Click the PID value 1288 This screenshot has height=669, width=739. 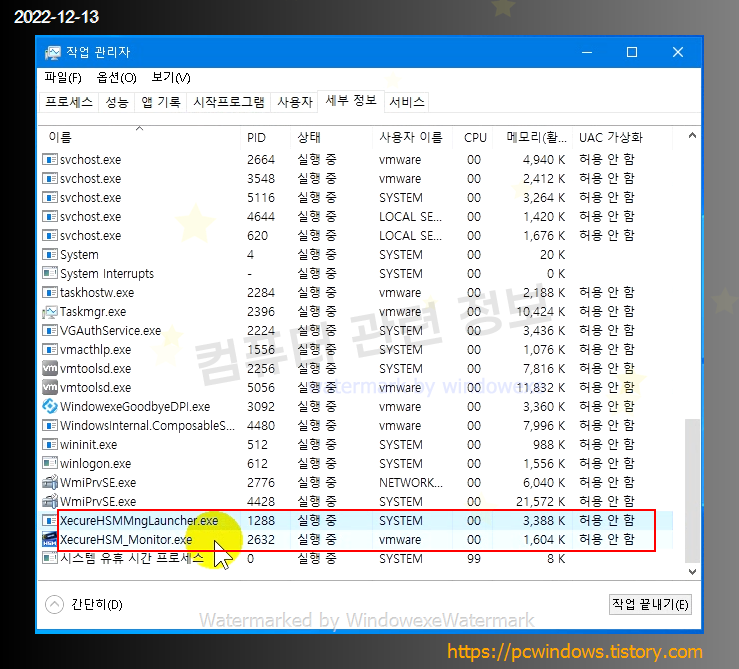pyautogui.click(x=261, y=520)
